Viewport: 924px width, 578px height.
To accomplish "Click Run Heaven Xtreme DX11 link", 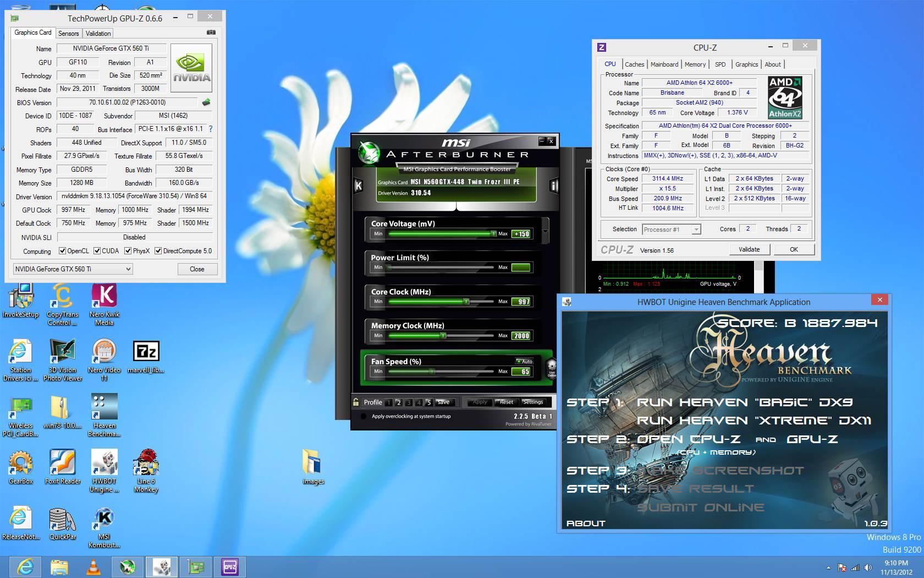I will (754, 421).
